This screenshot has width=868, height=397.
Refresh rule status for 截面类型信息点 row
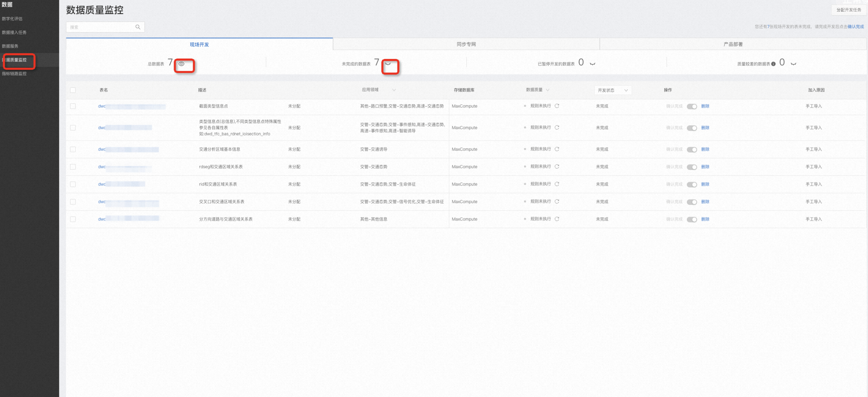pyautogui.click(x=557, y=106)
